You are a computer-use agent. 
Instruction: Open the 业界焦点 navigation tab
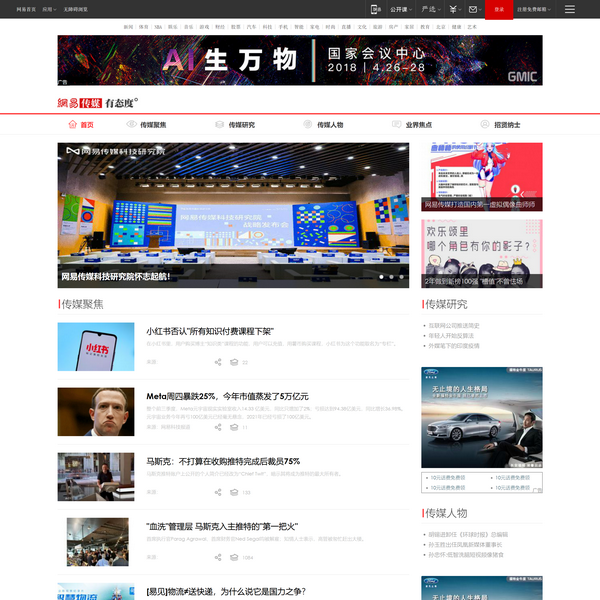pos(418,125)
